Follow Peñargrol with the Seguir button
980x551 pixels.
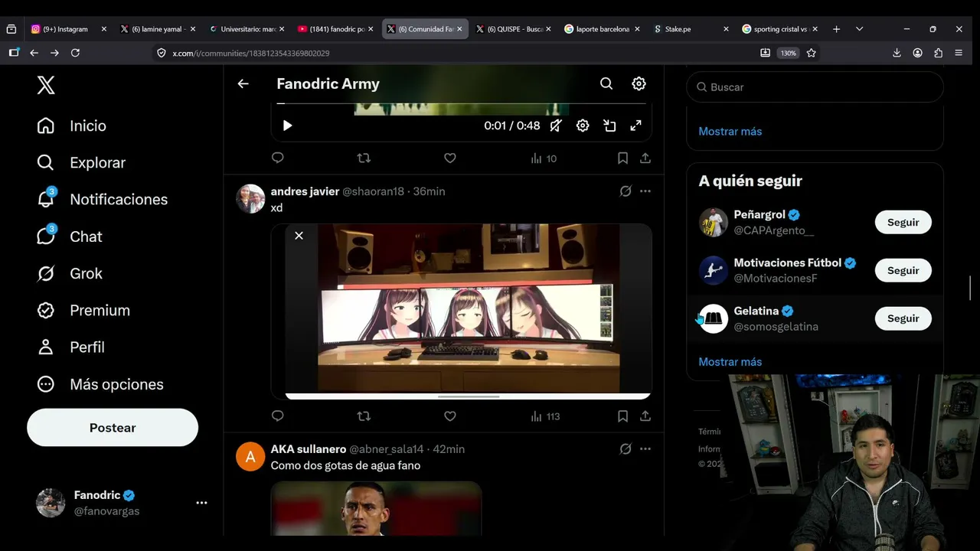(x=903, y=223)
